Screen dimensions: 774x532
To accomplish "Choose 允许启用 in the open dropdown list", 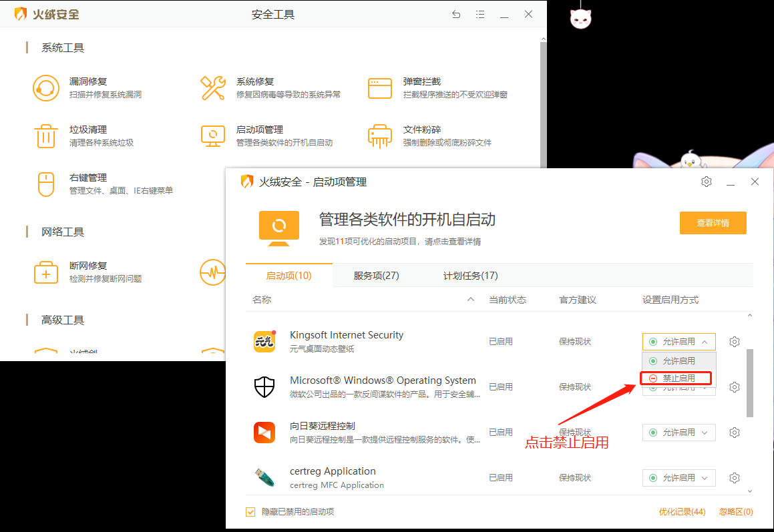I will (x=679, y=360).
